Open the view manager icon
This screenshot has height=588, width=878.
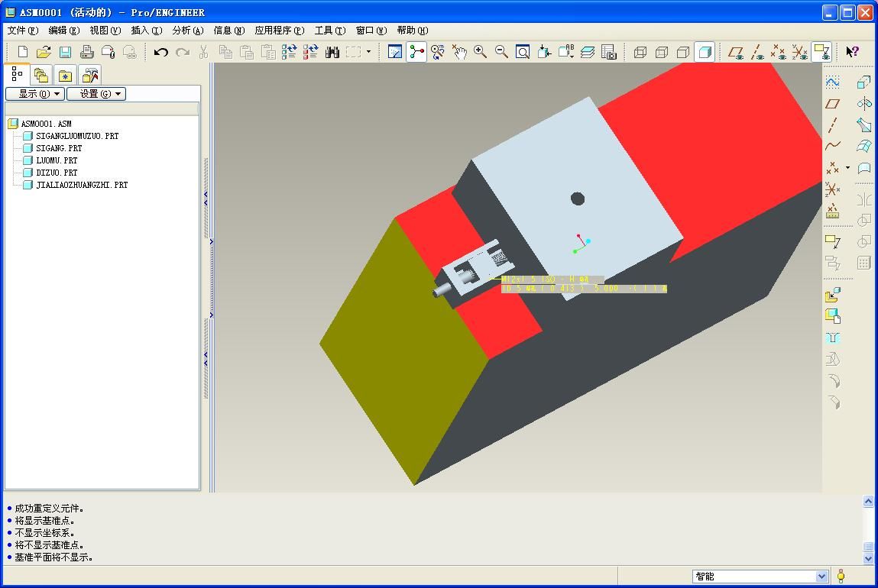[609, 52]
